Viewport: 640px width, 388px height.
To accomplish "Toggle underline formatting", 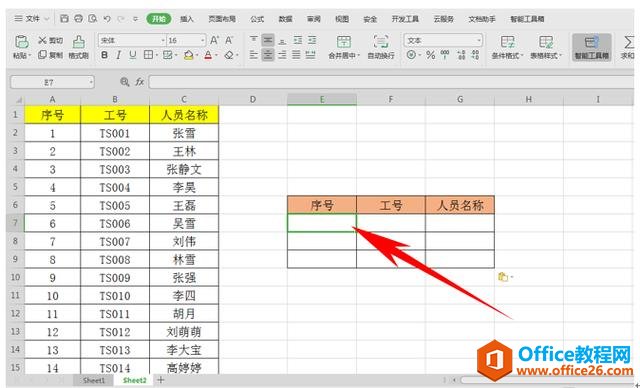I will (x=132, y=55).
